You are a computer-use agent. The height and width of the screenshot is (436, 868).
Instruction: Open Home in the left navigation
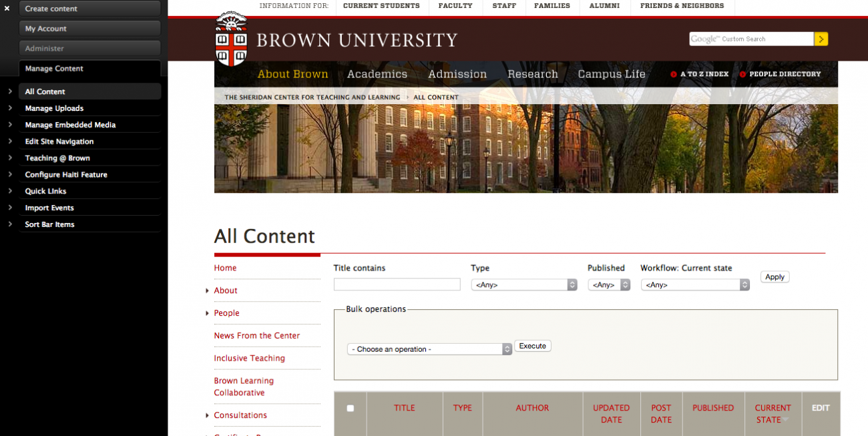(x=225, y=268)
